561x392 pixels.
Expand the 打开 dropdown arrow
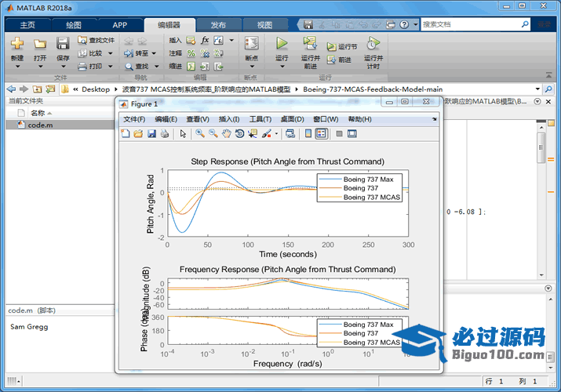tap(40, 67)
